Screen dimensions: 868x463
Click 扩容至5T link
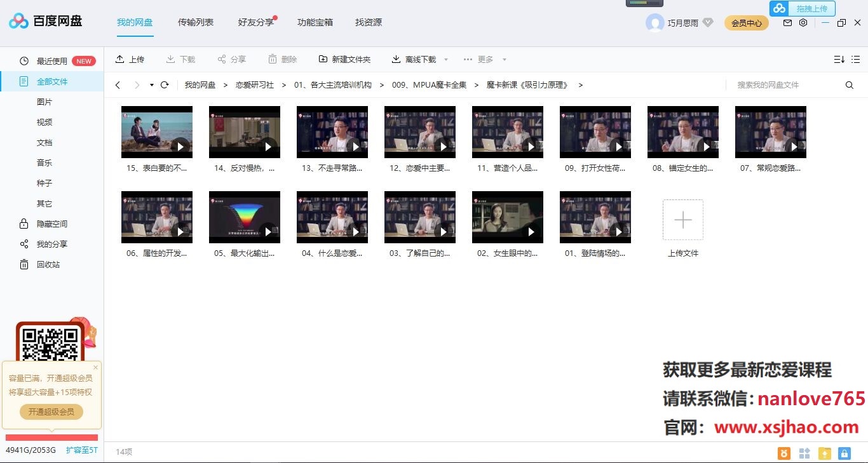(x=82, y=450)
